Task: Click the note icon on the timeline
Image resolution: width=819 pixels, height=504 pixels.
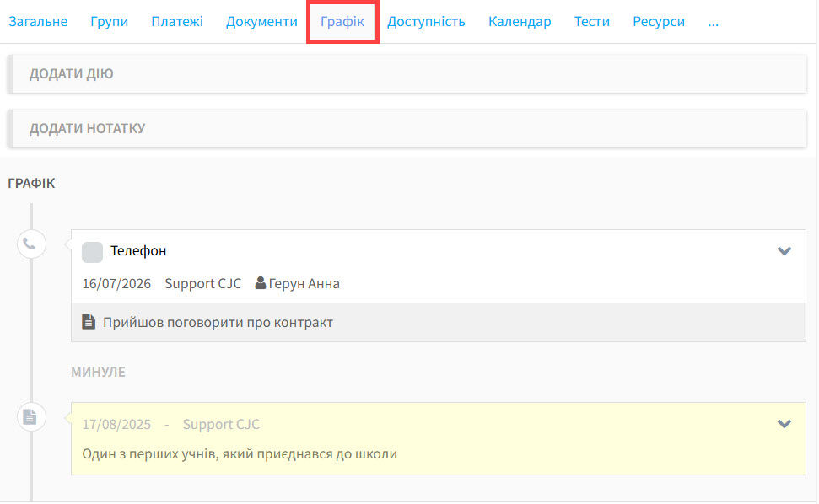Action: click(x=31, y=417)
